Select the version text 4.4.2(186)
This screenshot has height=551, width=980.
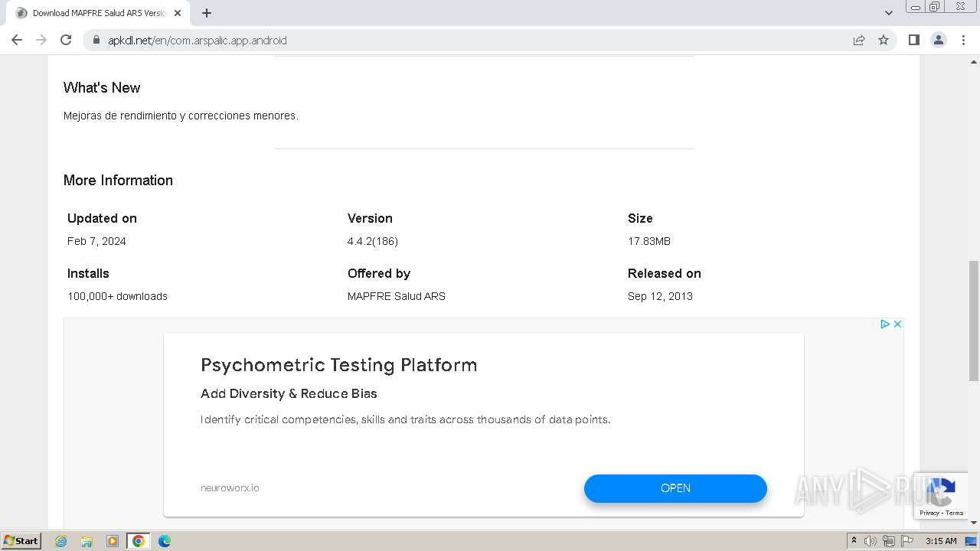pyautogui.click(x=373, y=241)
